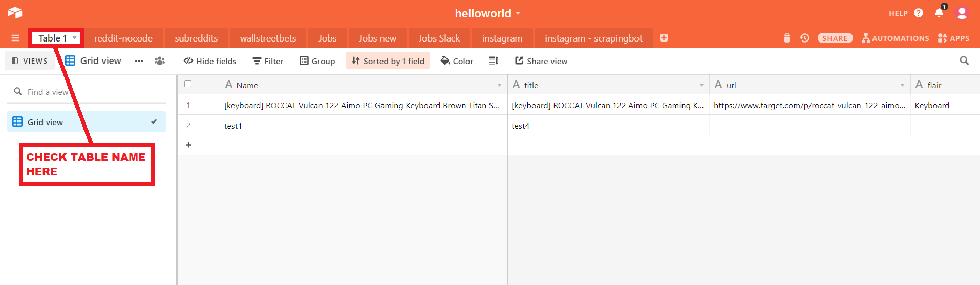The height and width of the screenshot is (285, 980).
Task: Open the notifications bell
Action: coord(939,13)
